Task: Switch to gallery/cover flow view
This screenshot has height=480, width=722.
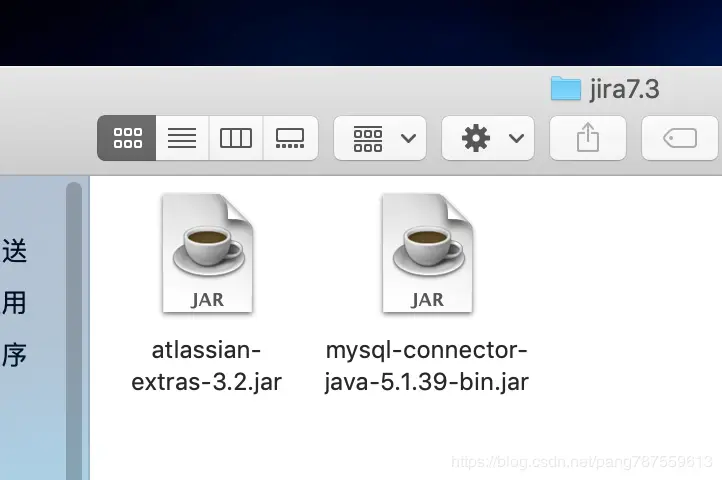Action: pyautogui.click(x=290, y=138)
